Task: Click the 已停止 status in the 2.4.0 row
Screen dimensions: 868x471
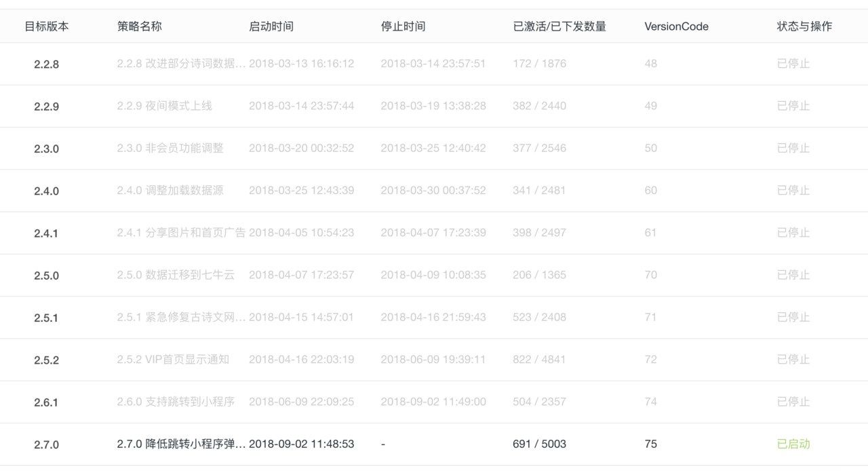Action: pos(793,191)
